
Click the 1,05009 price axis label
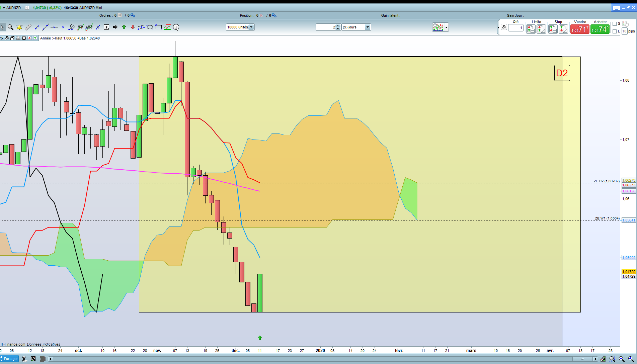(629, 258)
